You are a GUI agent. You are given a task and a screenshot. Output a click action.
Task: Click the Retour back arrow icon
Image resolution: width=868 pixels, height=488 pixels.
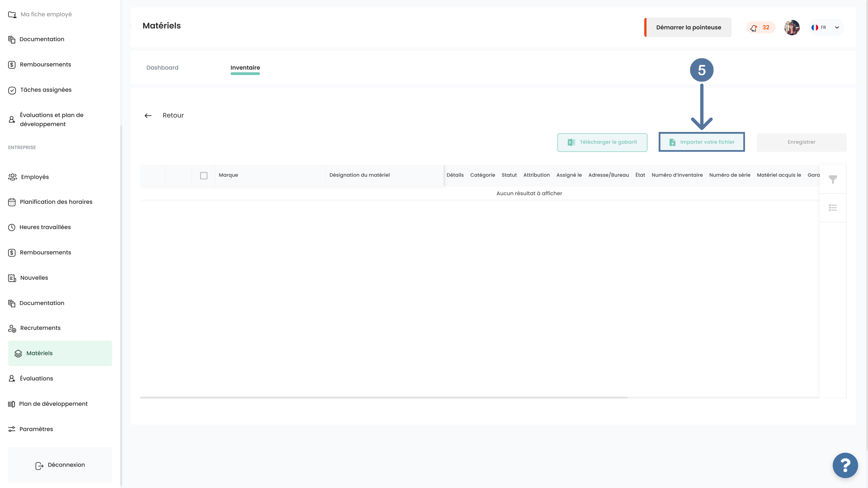coord(148,116)
